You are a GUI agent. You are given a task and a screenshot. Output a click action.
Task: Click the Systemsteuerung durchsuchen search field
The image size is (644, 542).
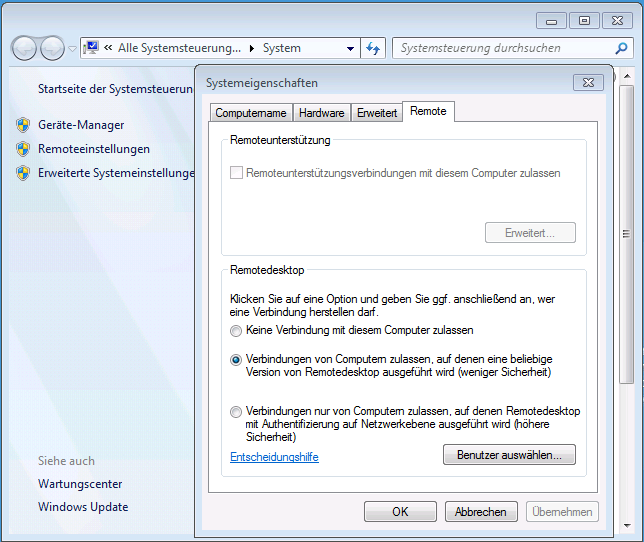pos(500,48)
